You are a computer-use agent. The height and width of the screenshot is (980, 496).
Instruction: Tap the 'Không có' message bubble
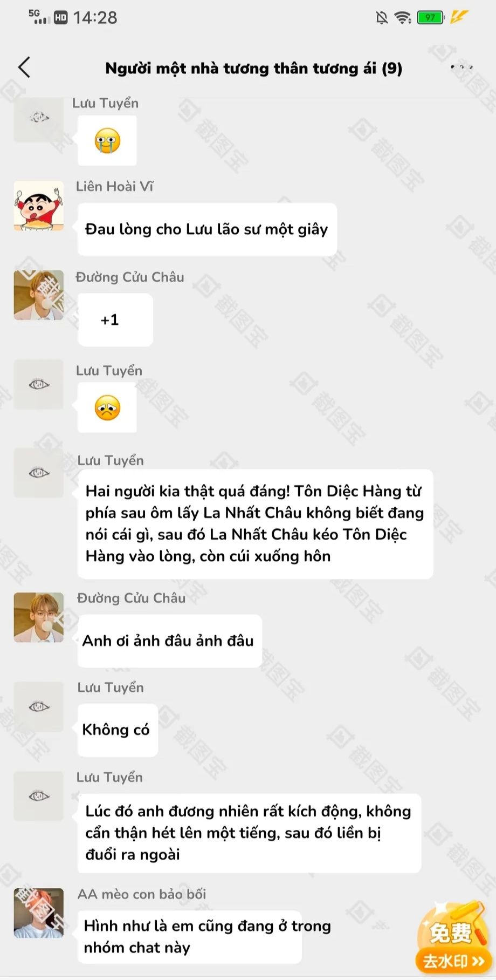click(118, 730)
